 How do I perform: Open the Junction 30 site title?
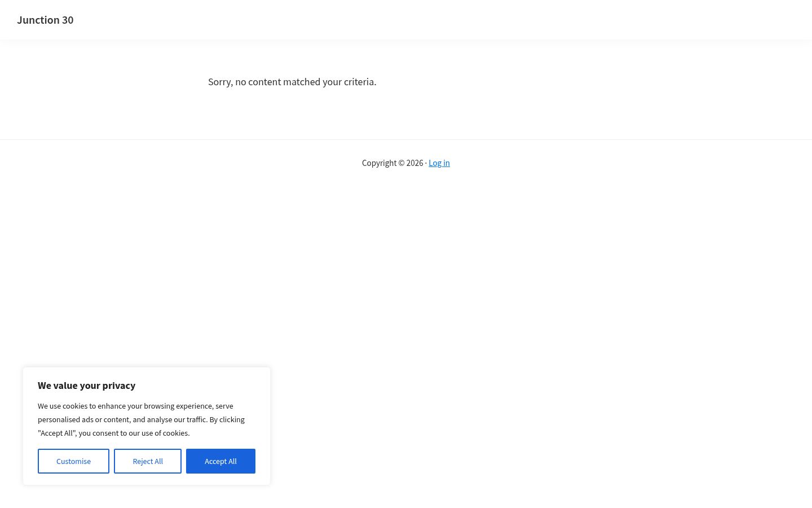(45, 20)
